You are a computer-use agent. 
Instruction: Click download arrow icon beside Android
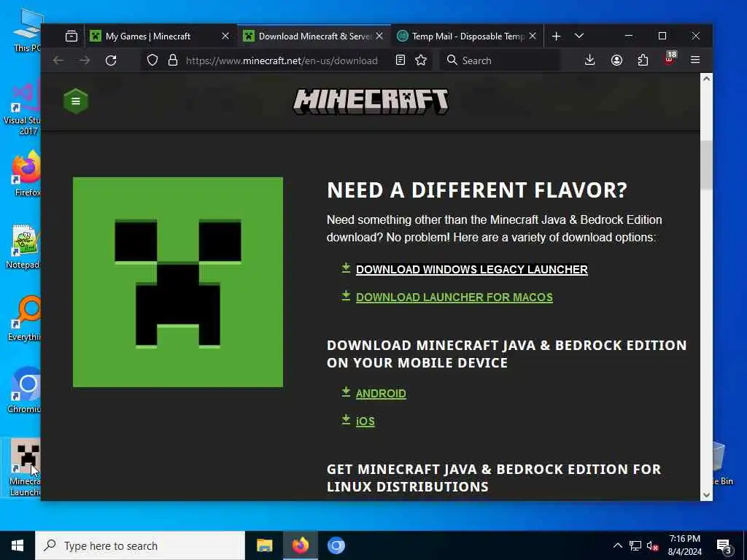pos(346,392)
